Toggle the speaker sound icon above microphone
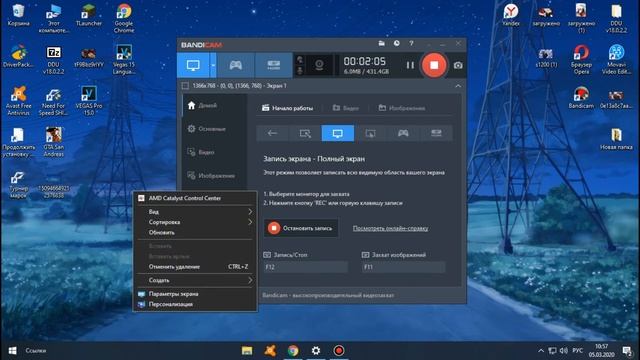Screen dimensions: 640x360 click(x=300, y=60)
